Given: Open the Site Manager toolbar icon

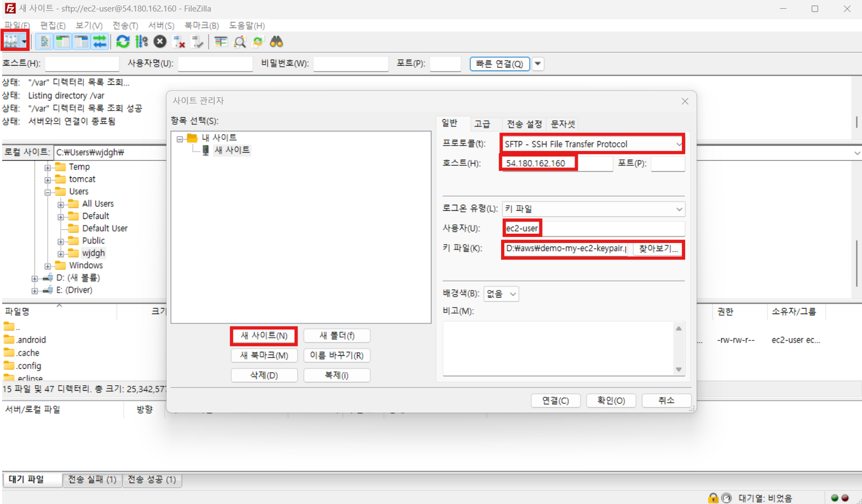Looking at the screenshot, I should (11, 41).
